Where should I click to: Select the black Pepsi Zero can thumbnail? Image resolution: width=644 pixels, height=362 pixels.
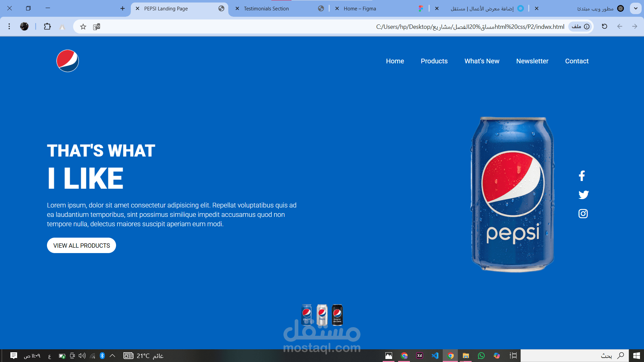click(x=337, y=315)
